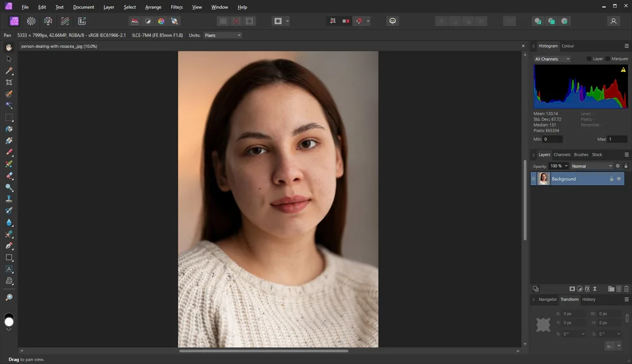Viewport: 632px width, 364px height.
Task: Switch to the History tab
Action: pos(588,299)
